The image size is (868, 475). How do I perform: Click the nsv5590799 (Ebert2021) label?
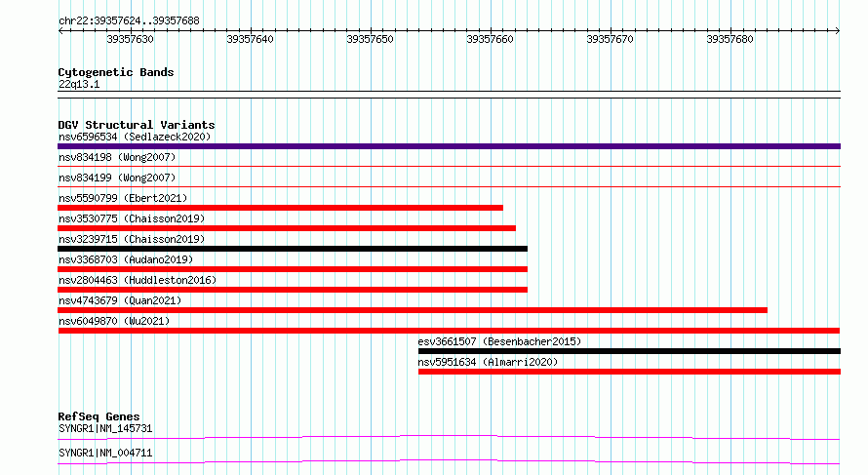point(123,198)
